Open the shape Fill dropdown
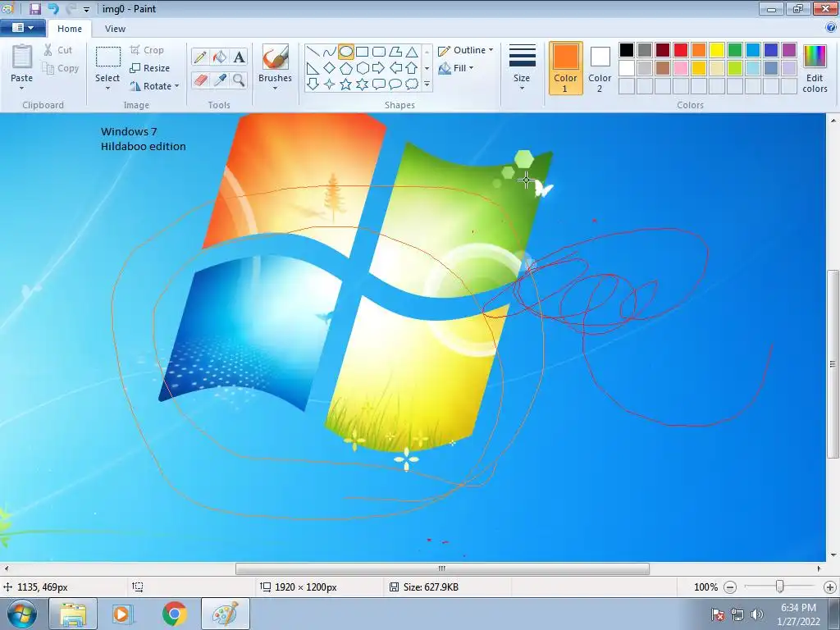The width and height of the screenshot is (840, 630). pos(456,68)
